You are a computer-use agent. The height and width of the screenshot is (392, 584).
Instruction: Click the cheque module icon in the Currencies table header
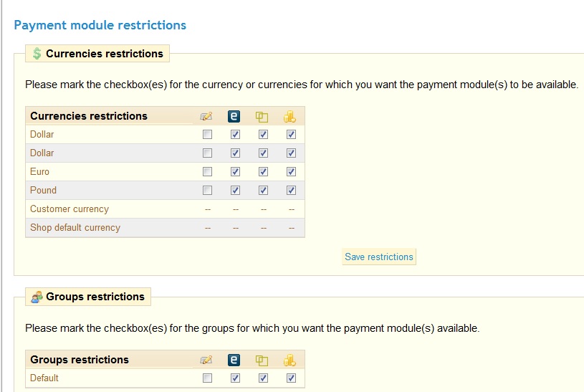point(207,116)
